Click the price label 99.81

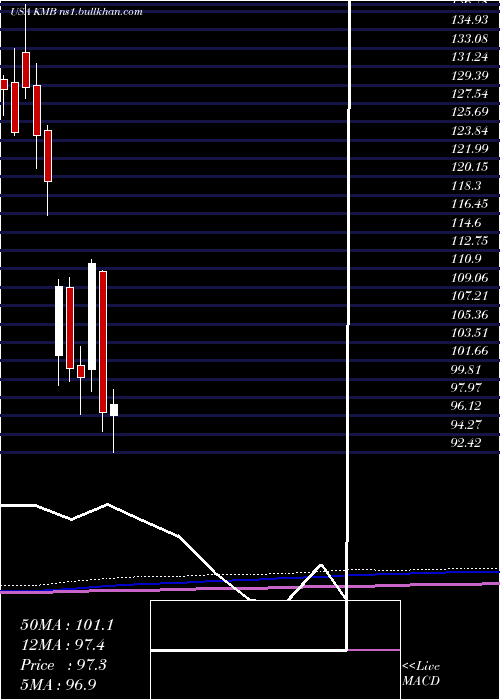pyautogui.click(x=467, y=369)
